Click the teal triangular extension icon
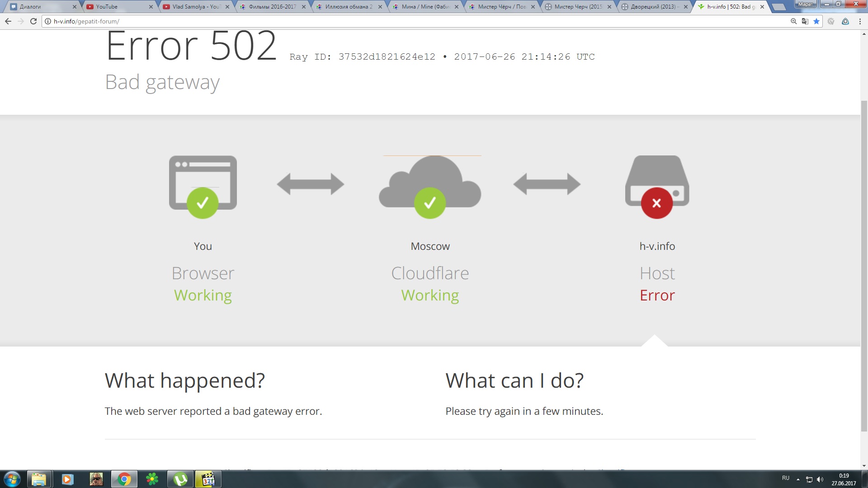 pos(845,21)
